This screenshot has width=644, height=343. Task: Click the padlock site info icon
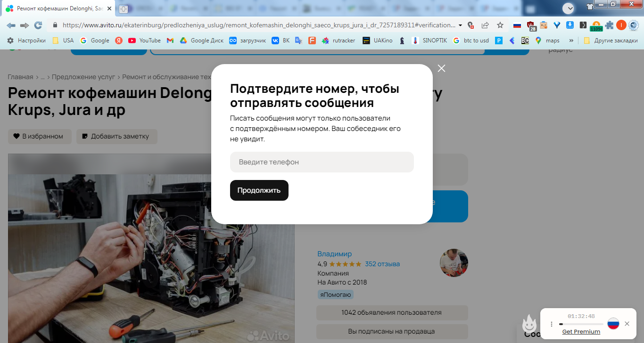[55, 25]
